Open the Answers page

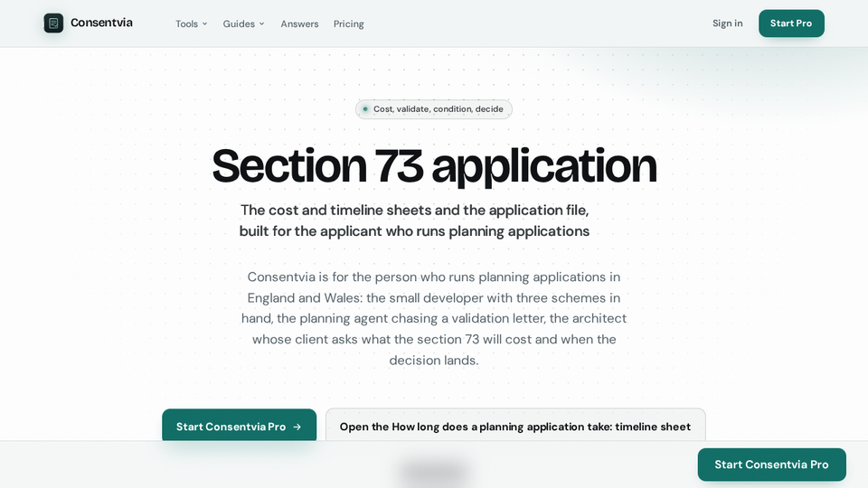299,23
